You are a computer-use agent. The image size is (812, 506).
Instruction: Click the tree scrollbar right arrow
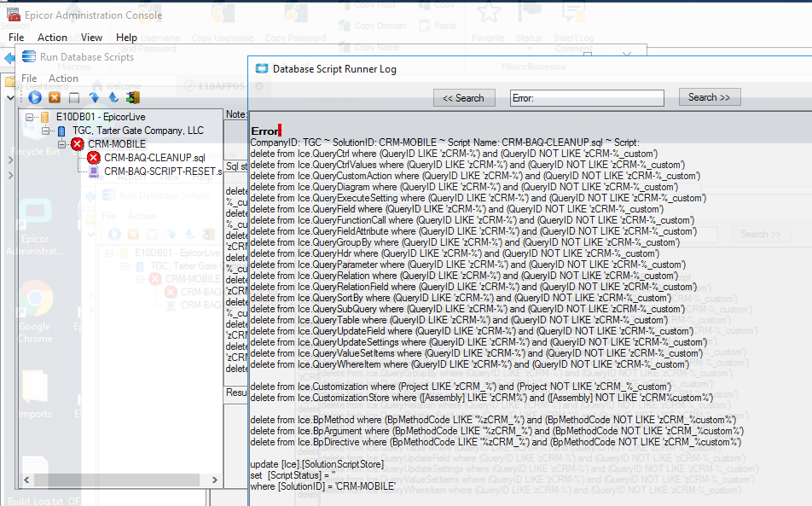pyautogui.click(x=214, y=480)
